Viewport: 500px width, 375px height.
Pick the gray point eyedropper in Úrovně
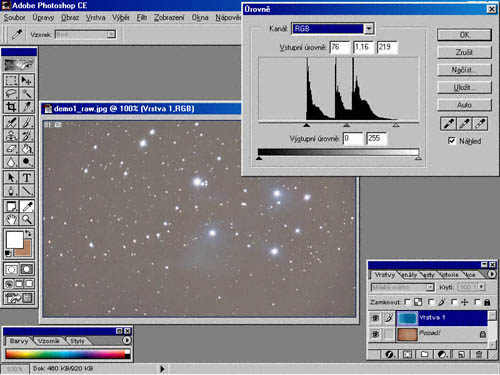pos(464,124)
